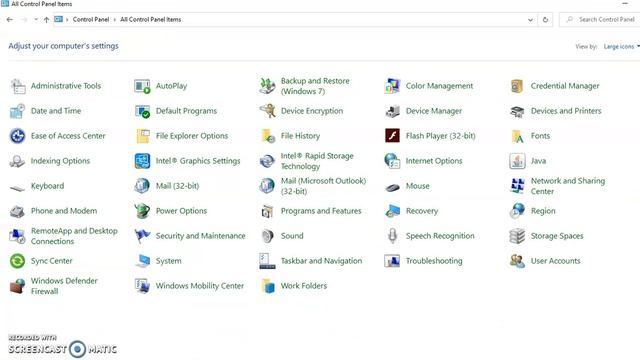Open the Mail (32-bit) icon
The width and height of the screenshot is (640, 360).
click(142, 186)
